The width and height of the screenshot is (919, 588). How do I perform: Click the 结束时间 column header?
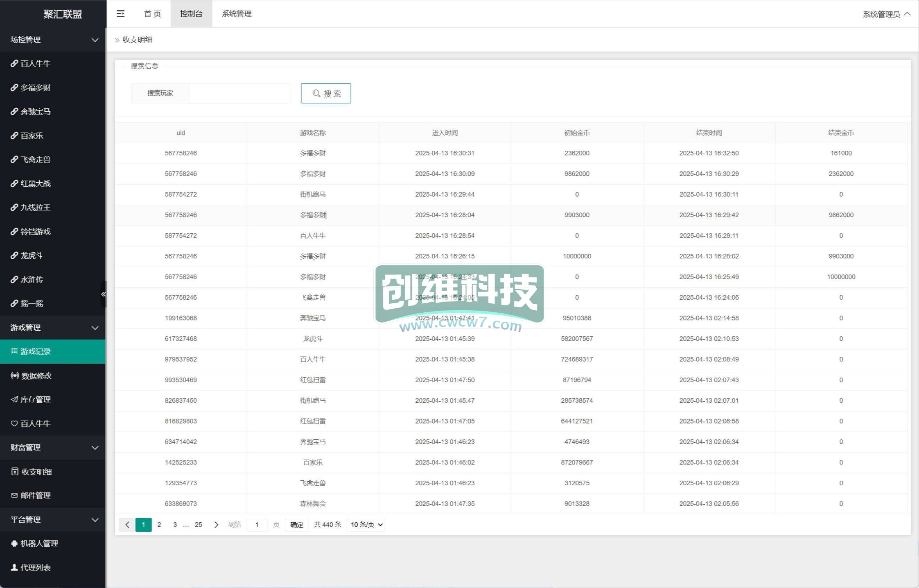(x=709, y=133)
